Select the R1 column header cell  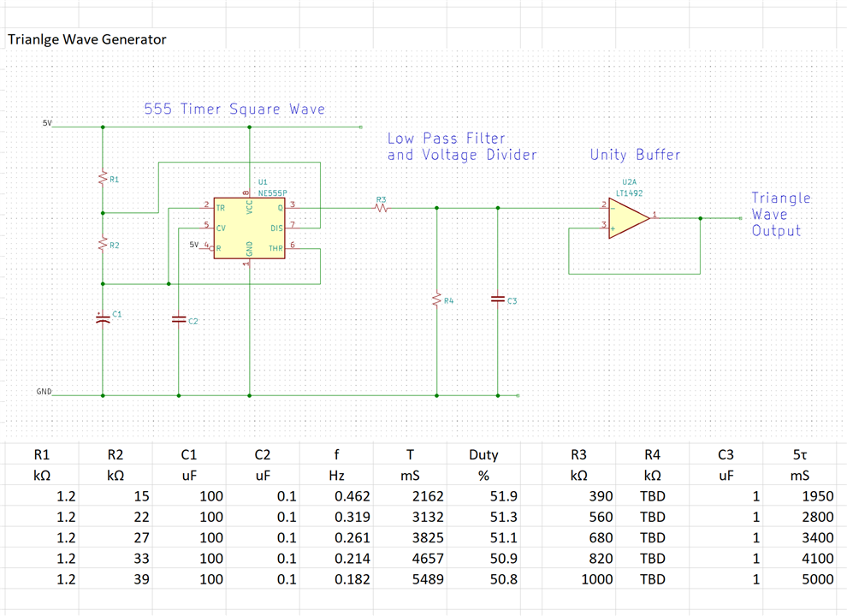[x=42, y=454]
